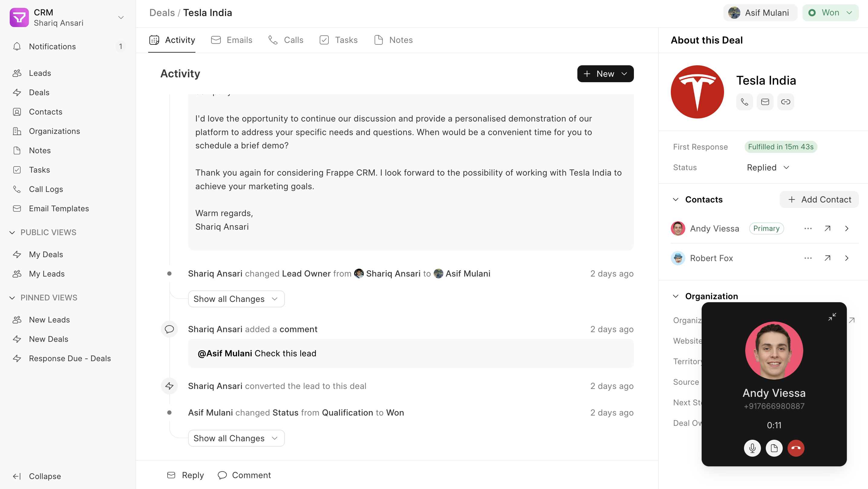Open the Organization external link arrow

852,320
